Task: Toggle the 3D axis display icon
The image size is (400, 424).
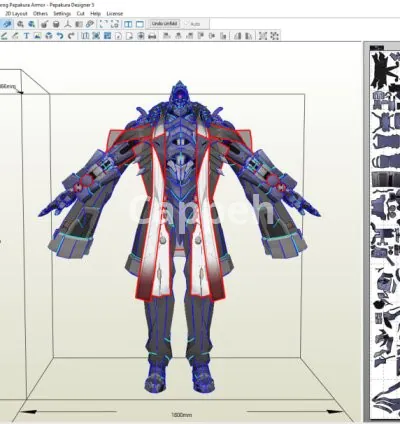Action: point(68,24)
